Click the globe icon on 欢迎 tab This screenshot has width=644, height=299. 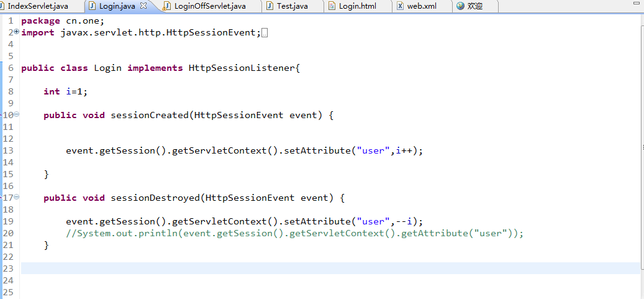click(x=460, y=6)
